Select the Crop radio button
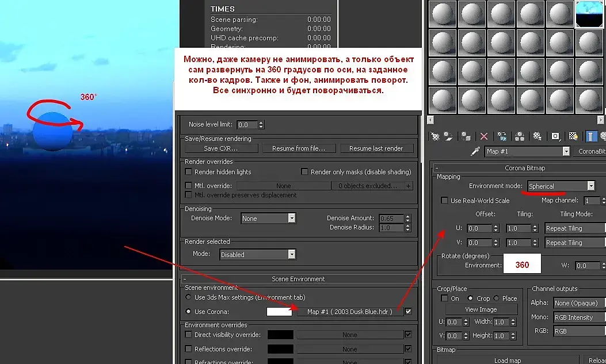The height and width of the screenshot is (364, 606). [x=470, y=298]
